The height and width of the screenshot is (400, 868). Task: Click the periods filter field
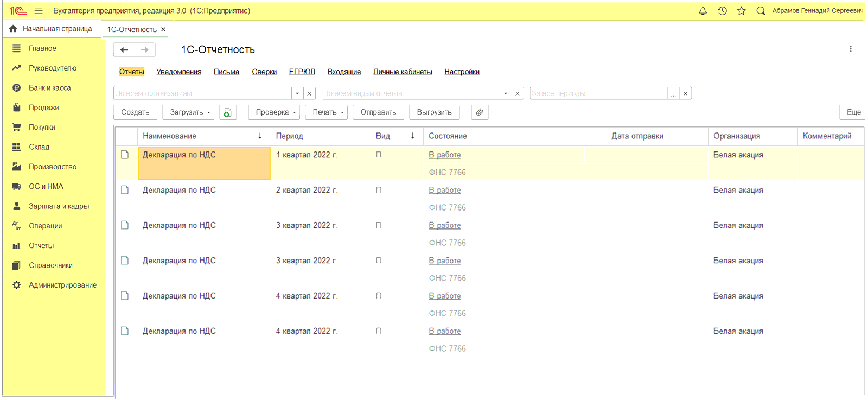pyautogui.click(x=599, y=93)
